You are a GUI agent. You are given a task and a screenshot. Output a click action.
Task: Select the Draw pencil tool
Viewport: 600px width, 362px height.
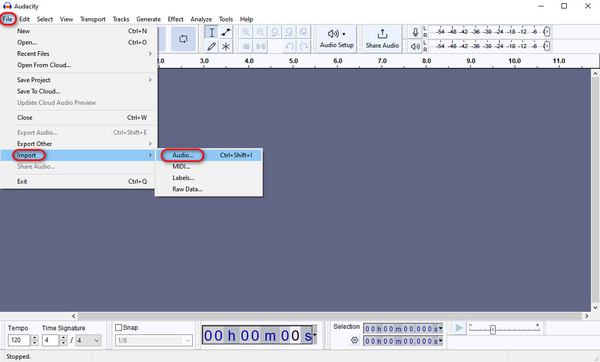coord(211,47)
